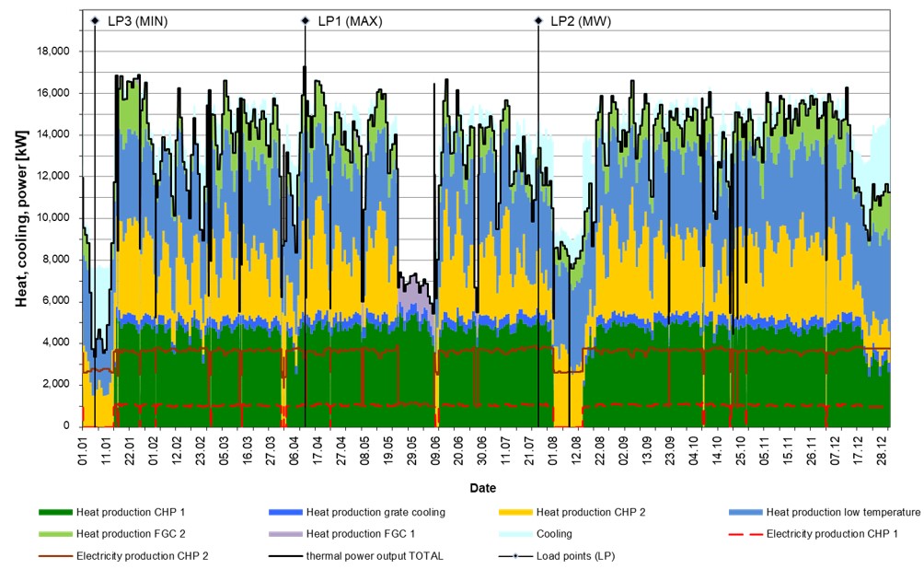The image size is (924, 581).
Task: Click the Date axis title
Action: click(x=482, y=488)
